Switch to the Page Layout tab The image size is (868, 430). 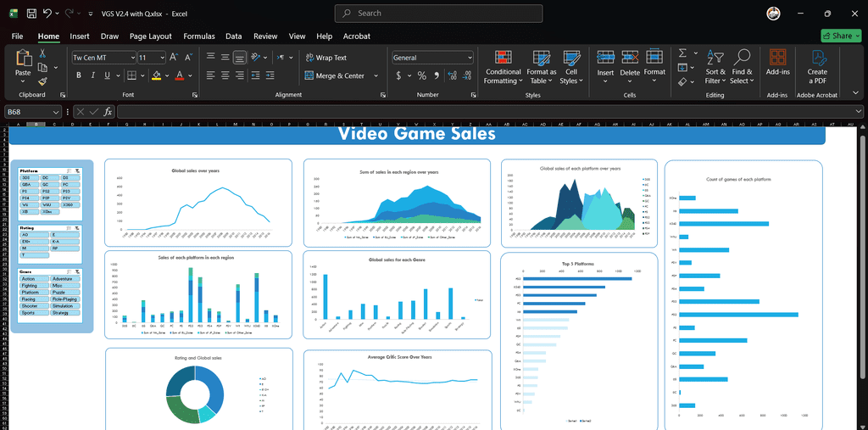pos(150,36)
